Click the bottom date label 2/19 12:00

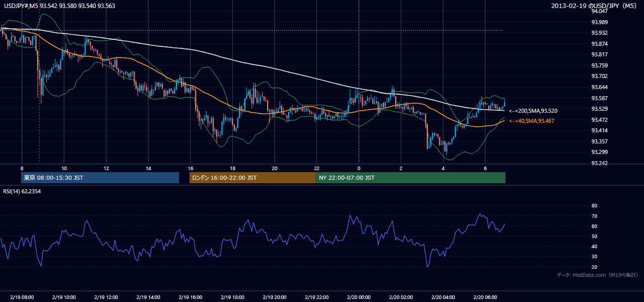(x=106, y=297)
